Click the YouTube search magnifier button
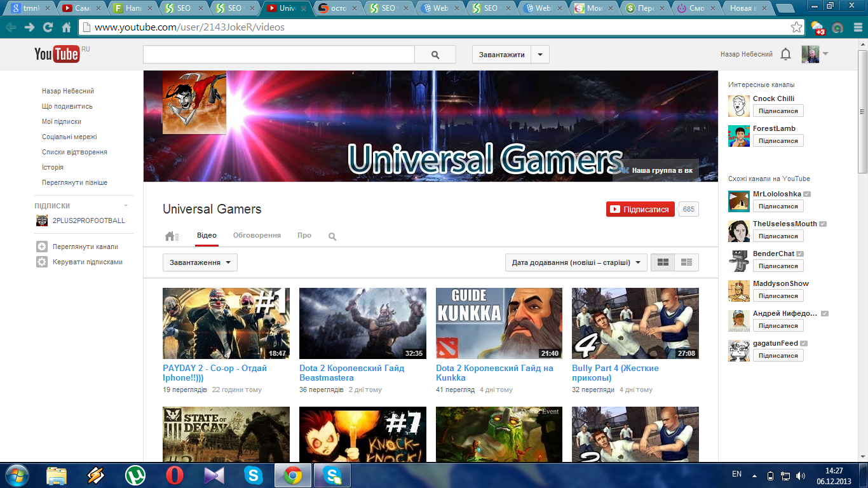This screenshot has height=488, width=868. [435, 55]
